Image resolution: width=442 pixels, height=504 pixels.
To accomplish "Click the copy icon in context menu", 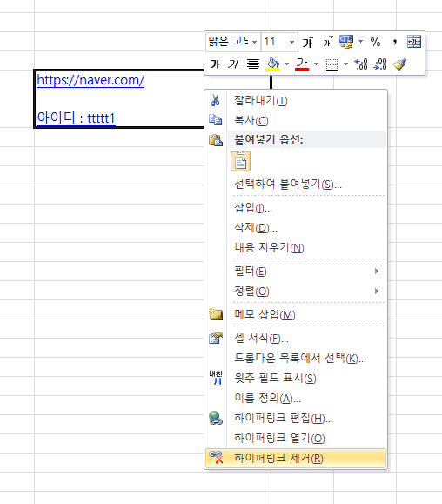I will point(216,120).
